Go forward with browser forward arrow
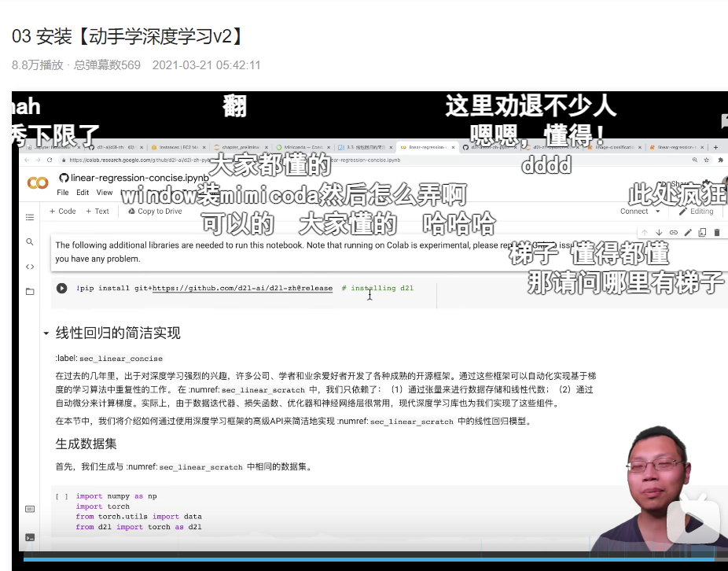The height and width of the screenshot is (571, 728). tap(38, 160)
